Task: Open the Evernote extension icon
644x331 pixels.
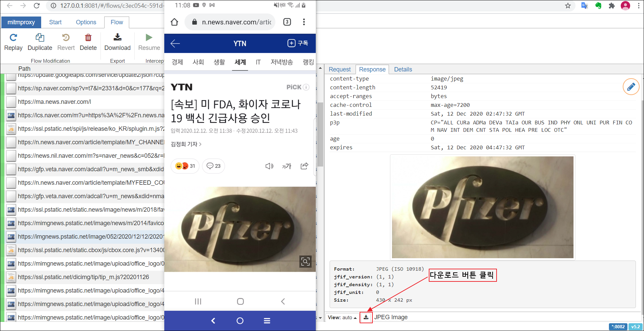Action: (598, 5)
